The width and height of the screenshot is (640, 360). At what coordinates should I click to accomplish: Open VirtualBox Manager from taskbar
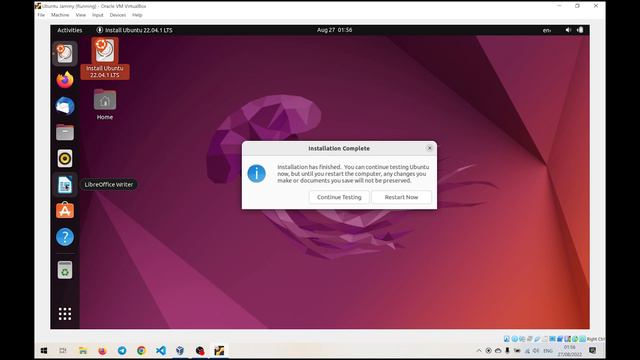click(x=180, y=351)
